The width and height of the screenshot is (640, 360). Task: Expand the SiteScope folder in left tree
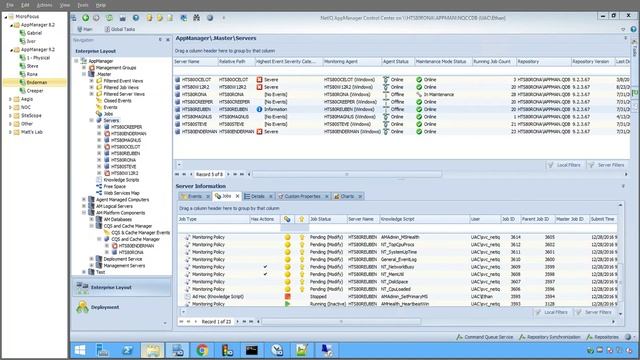pyautogui.click(x=10, y=116)
